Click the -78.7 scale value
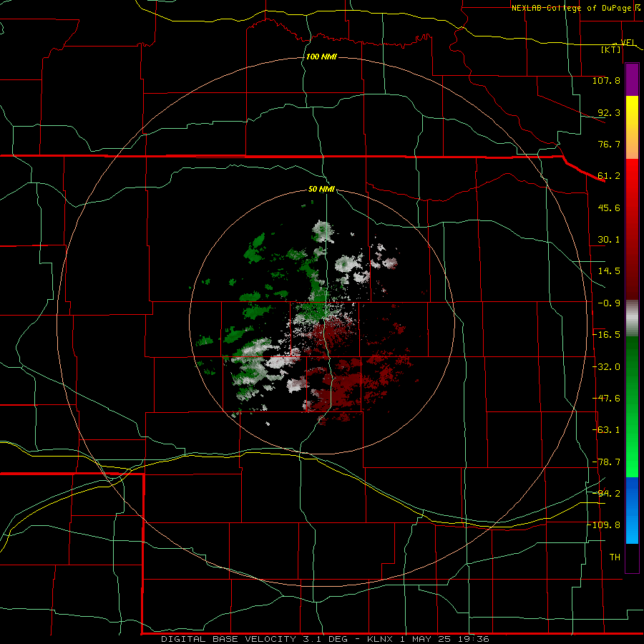Image resolution: width=644 pixels, height=644 pixels. click(606, 462)
